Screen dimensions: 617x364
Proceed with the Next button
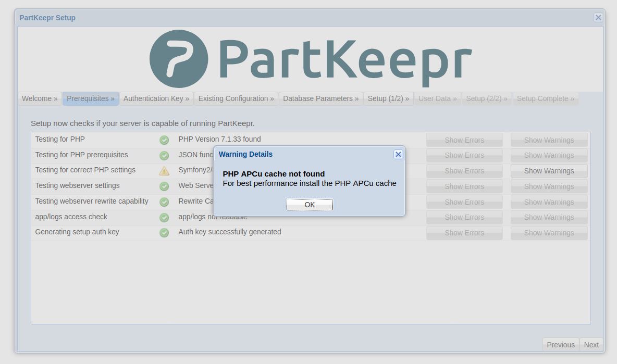(591, 345)
